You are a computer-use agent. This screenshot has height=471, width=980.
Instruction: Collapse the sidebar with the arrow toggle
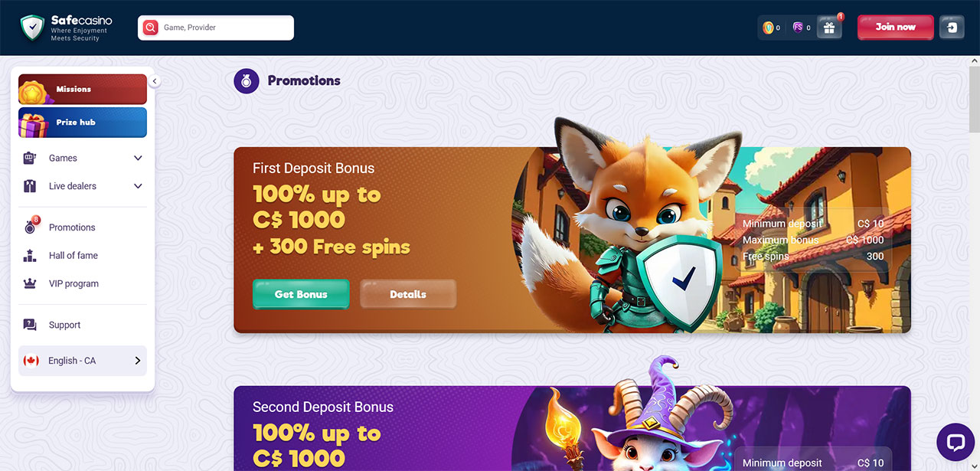(154, 81)
